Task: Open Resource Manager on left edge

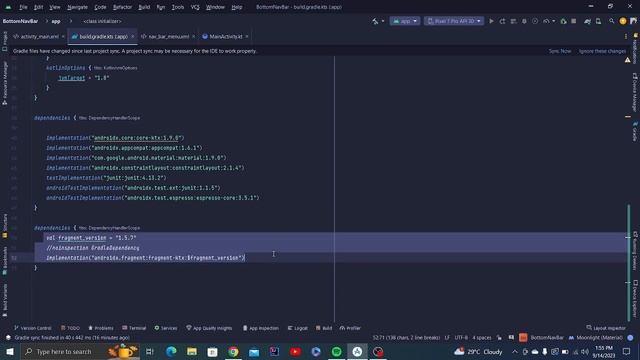Action: tap(4, 83)
